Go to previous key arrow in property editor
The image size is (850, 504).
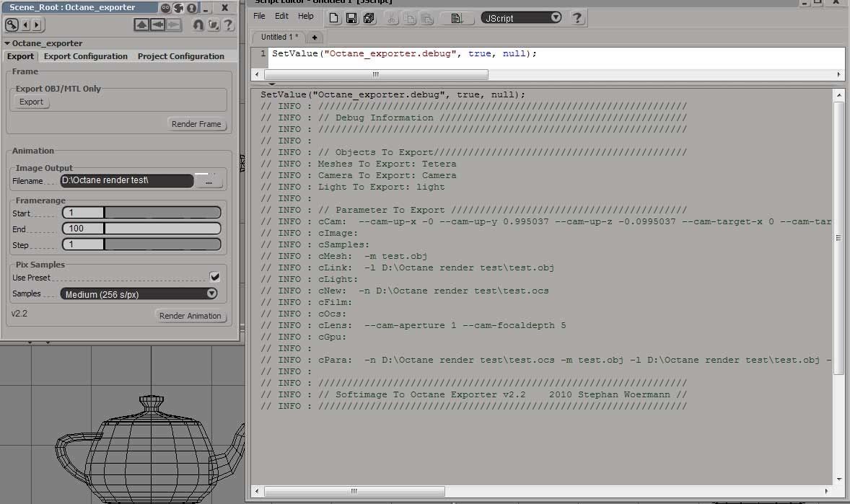[25, 25]
